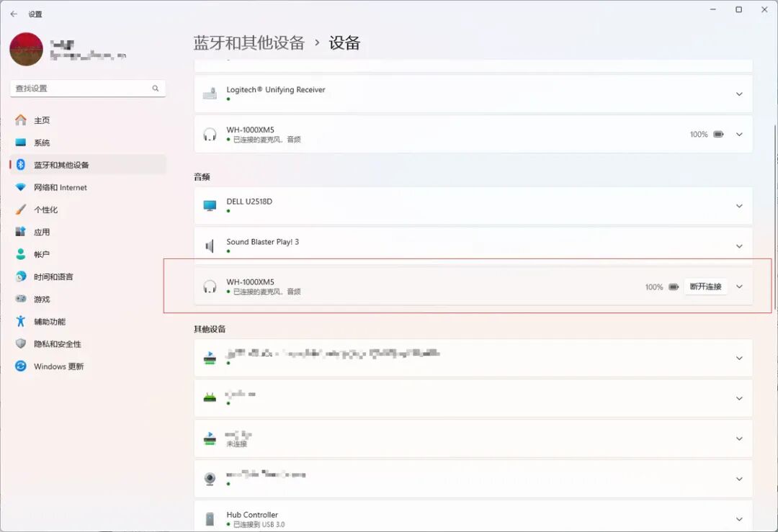
Task: Expand the Logitech Unifying Receiver entry
Action: click(x=739, y=94)
